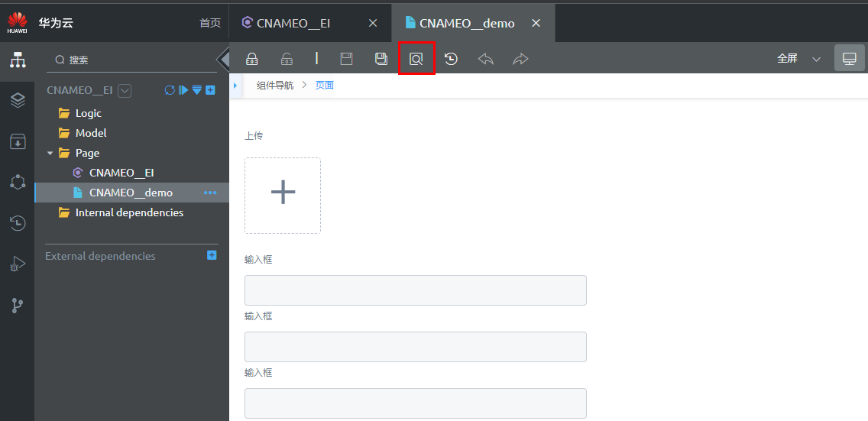Screen dimensions: 868x421
Task: Switch to the CNAMEO__EI tab
Action: [294, 23]
